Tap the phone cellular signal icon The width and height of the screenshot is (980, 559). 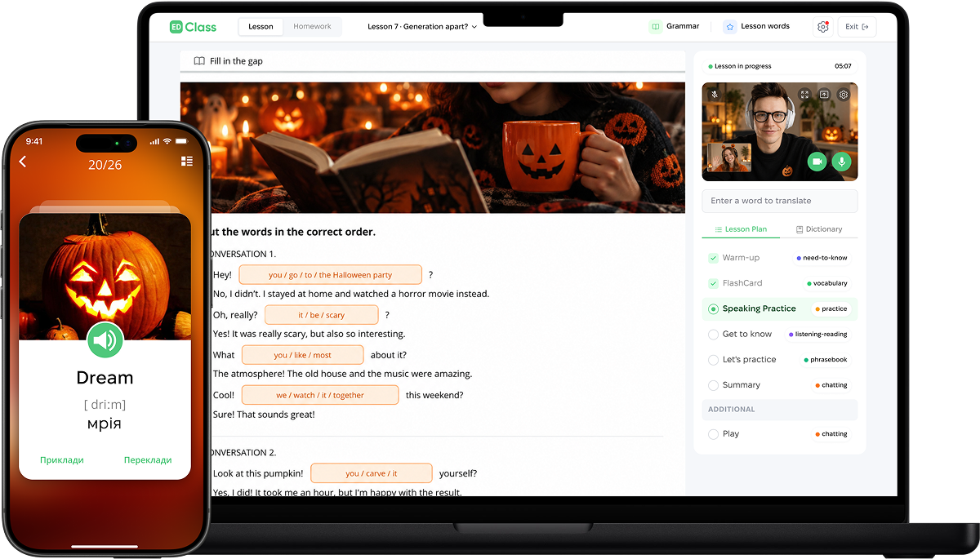154,141
